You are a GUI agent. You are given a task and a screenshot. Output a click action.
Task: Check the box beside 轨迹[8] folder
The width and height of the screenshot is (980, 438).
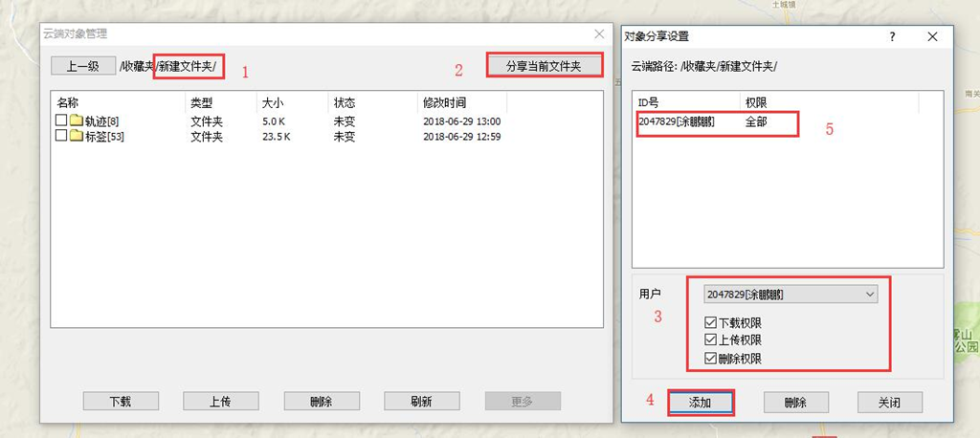[x=61, y=120]
